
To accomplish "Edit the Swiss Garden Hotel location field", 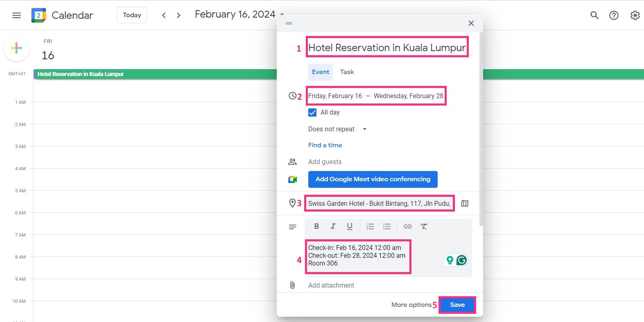I will click(380, 203).
